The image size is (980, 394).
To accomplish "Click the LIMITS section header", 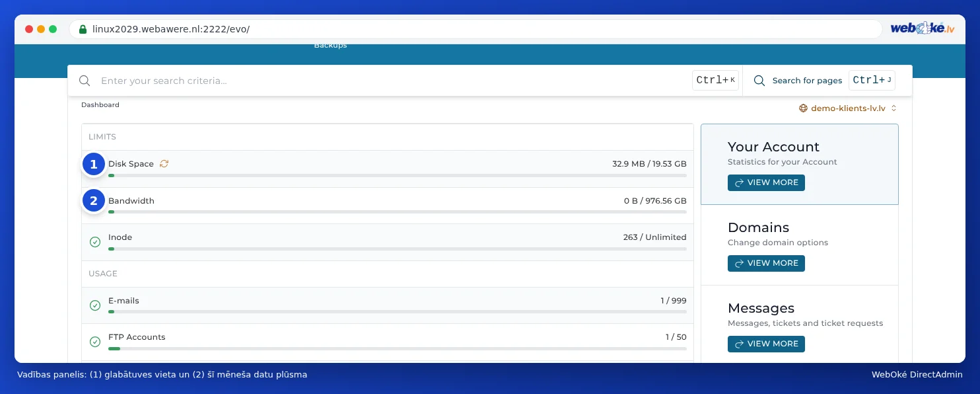I will click(102, 137).
